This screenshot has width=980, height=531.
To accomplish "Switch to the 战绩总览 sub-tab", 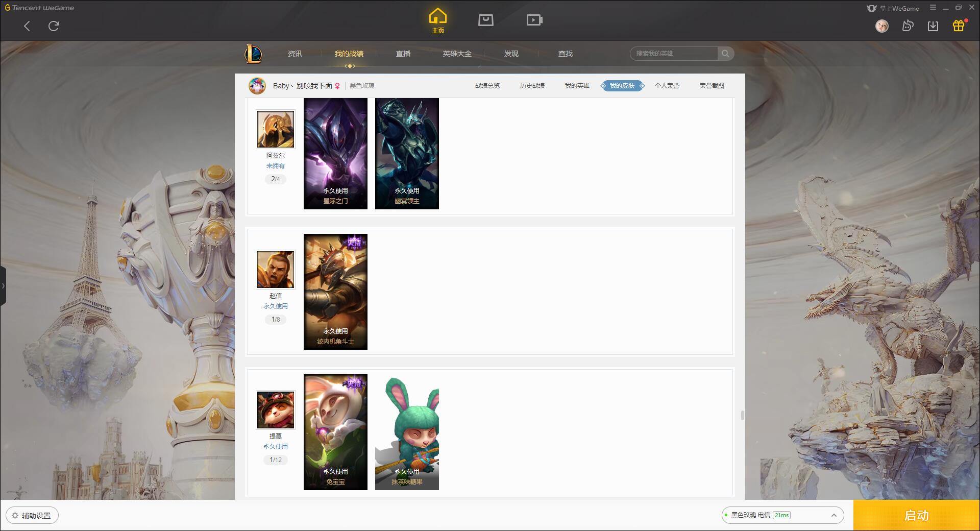I will click(x=487, y=86).
